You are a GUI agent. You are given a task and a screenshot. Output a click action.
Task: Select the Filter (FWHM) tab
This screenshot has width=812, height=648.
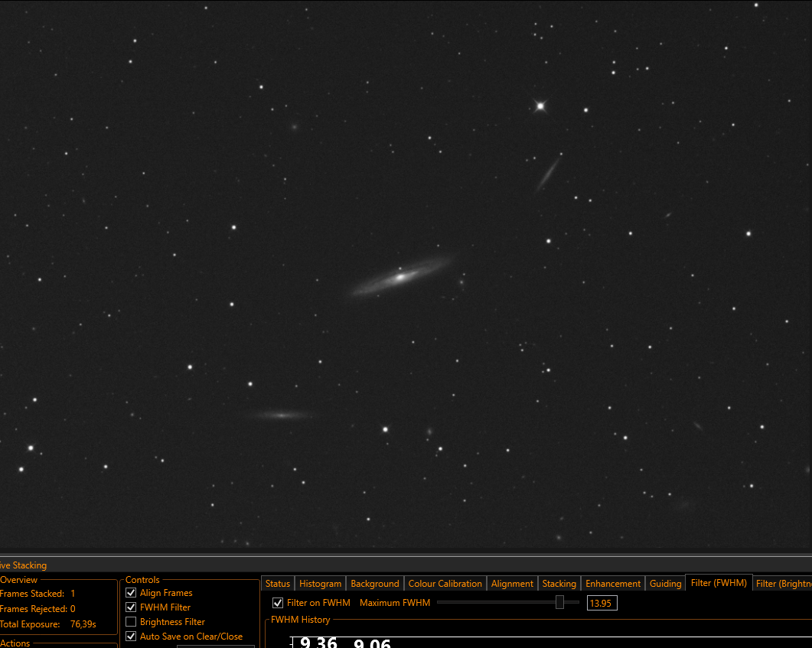coord(719,583)
